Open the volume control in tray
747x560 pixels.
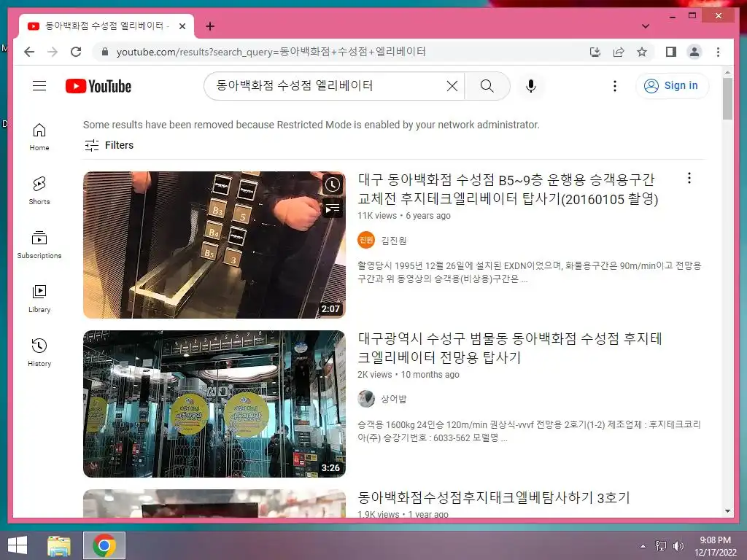(678, 545)
